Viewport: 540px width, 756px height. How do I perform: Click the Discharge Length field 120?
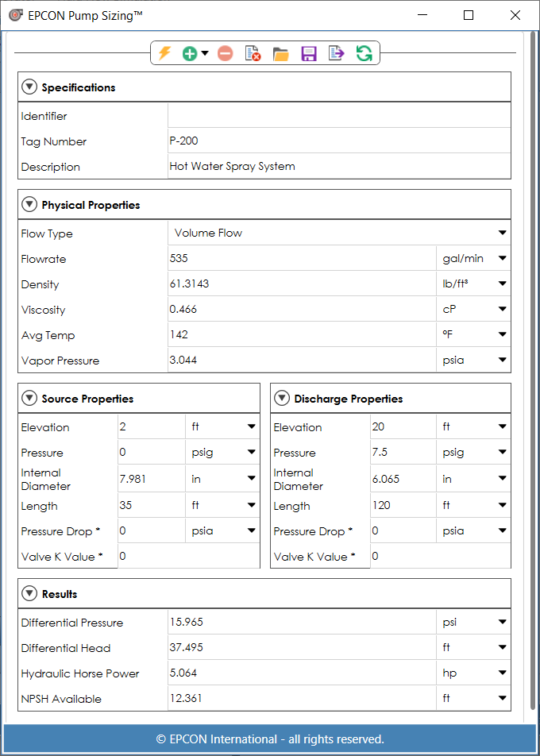[403, 505]
